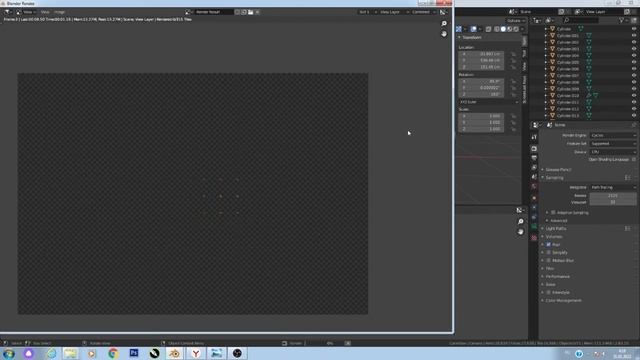Open the Render properties tab icon
The height and width of the screenshot is (360, 640).
click(x=534, y=149)
